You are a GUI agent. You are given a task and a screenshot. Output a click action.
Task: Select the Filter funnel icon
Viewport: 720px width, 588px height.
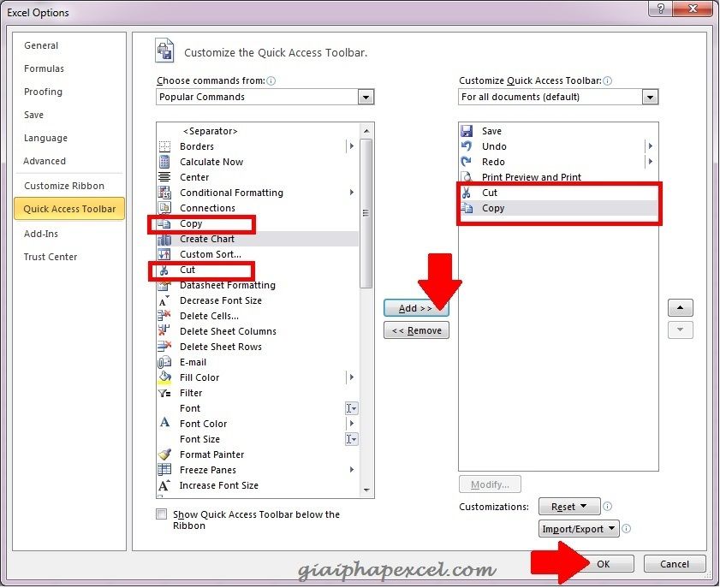click(x=164, y=393)
